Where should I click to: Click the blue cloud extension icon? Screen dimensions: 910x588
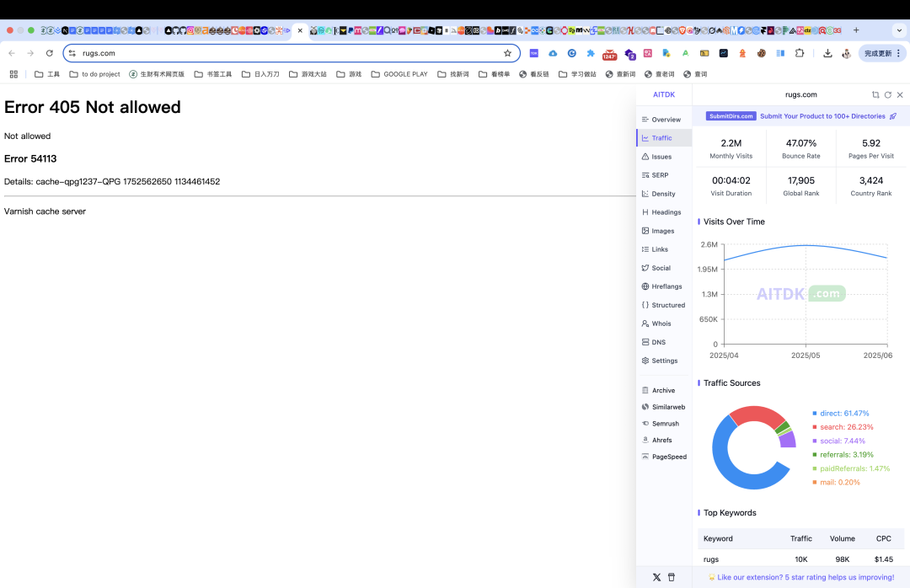pyautogui.click(x=553, y=53)
